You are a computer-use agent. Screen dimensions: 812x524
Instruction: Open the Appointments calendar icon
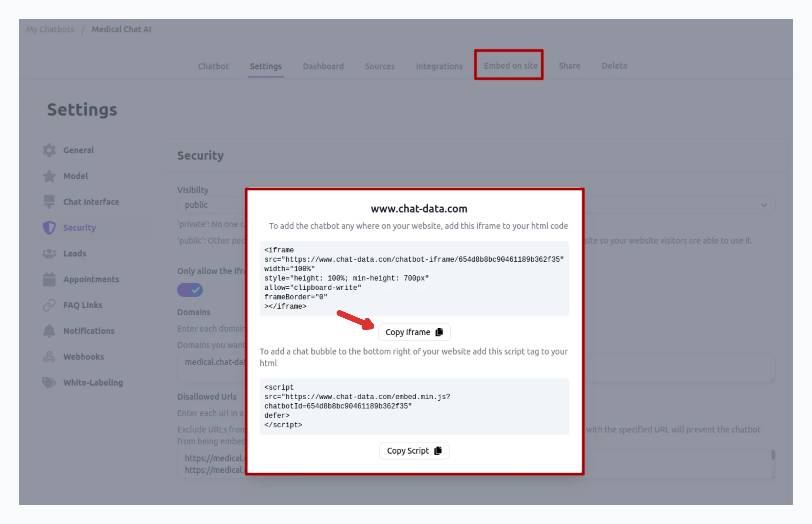tap(49, 279)
